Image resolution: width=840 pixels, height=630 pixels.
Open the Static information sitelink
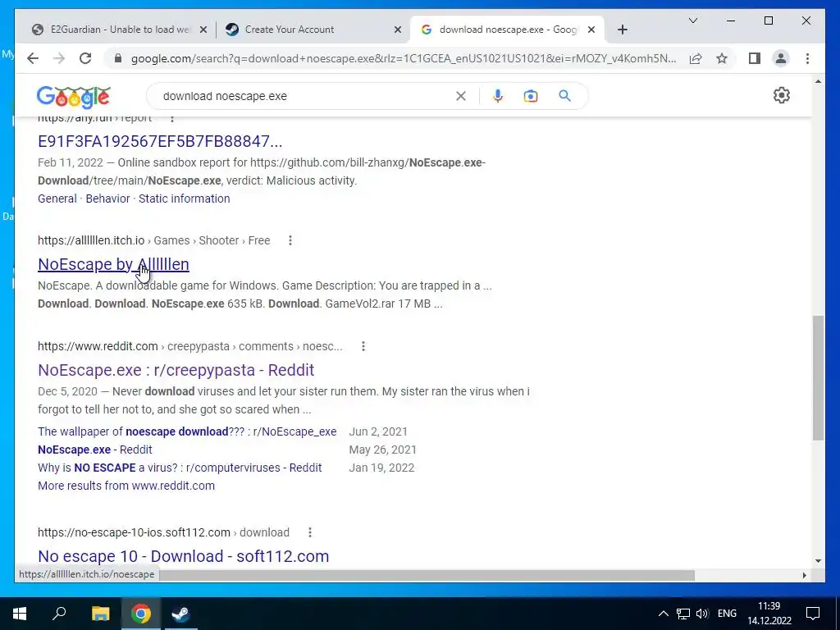[x=185, y=199]
